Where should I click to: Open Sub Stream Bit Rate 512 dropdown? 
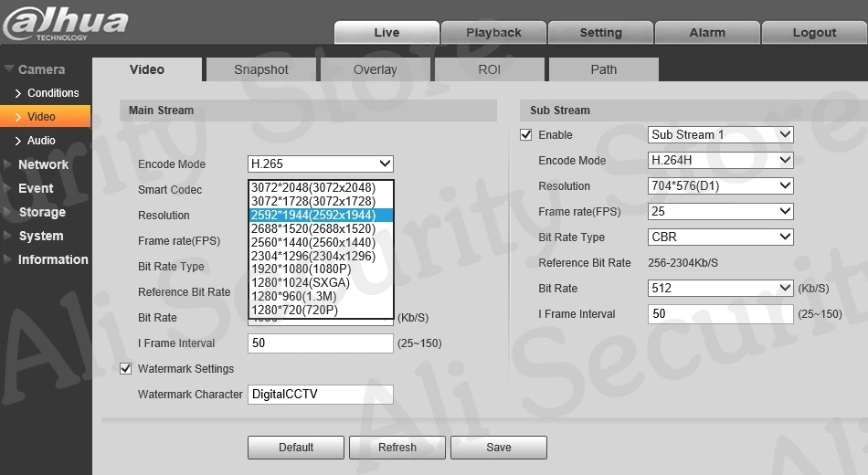[x=721, y=288]
